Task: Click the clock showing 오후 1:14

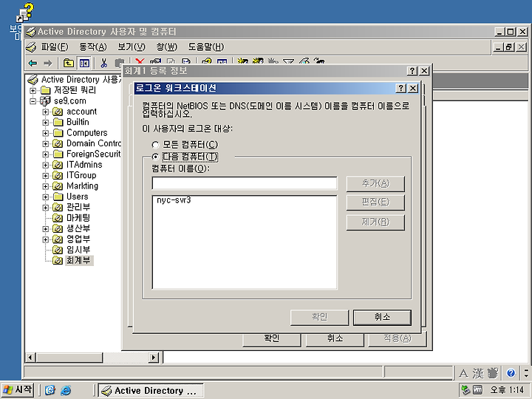Action: click(x=507, y=390)
